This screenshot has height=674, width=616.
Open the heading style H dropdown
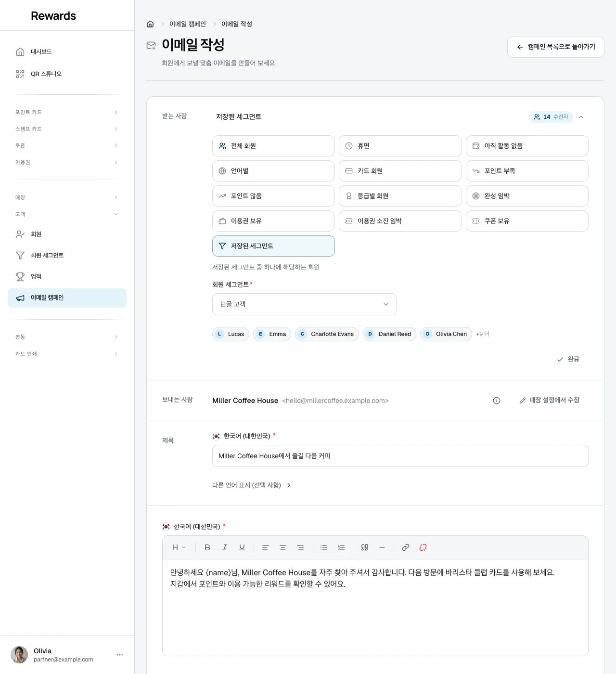[x=179, y=547]
